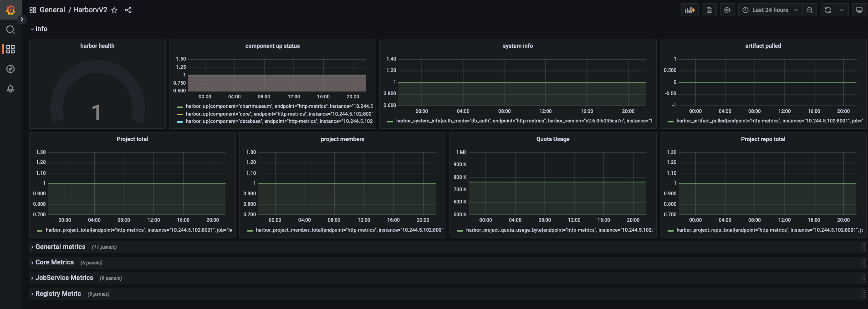Click the Registry Metric "(9 panels)" count
Image resolution: width=868 pixels, height=309 pixels.
(98, 294)
